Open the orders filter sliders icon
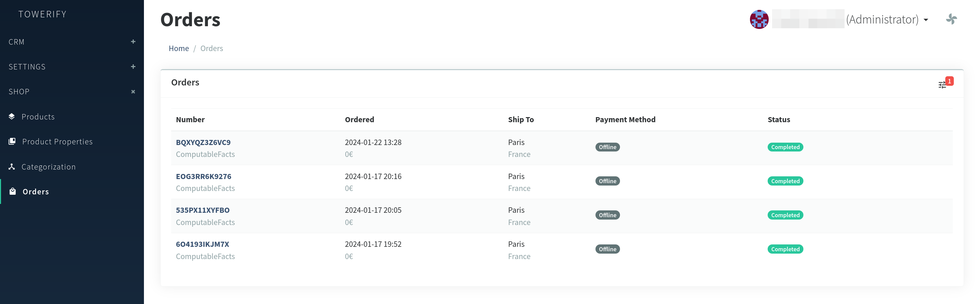 [942, 85]
